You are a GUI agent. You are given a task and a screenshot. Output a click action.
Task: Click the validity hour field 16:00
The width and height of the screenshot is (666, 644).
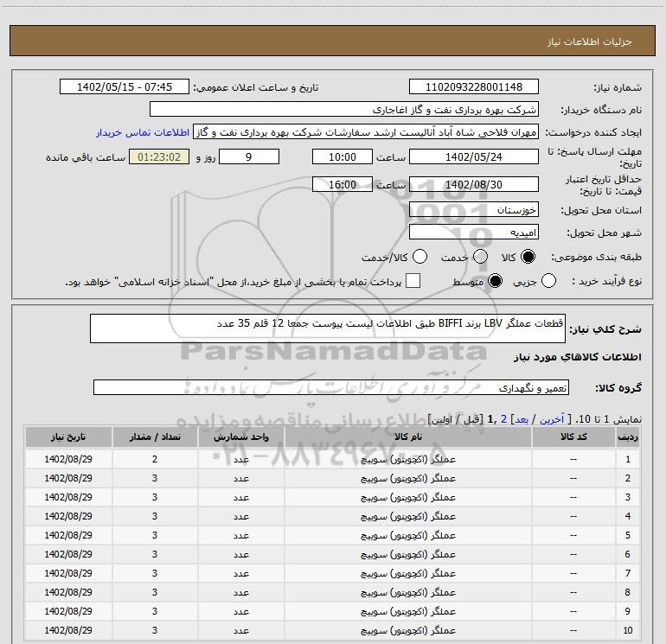click(x=343, y=184)
